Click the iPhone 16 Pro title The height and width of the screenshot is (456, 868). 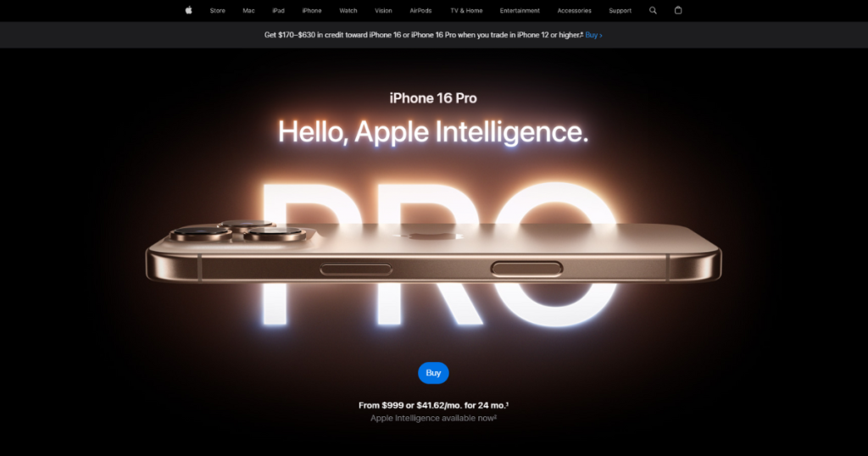tap(433, 98)
